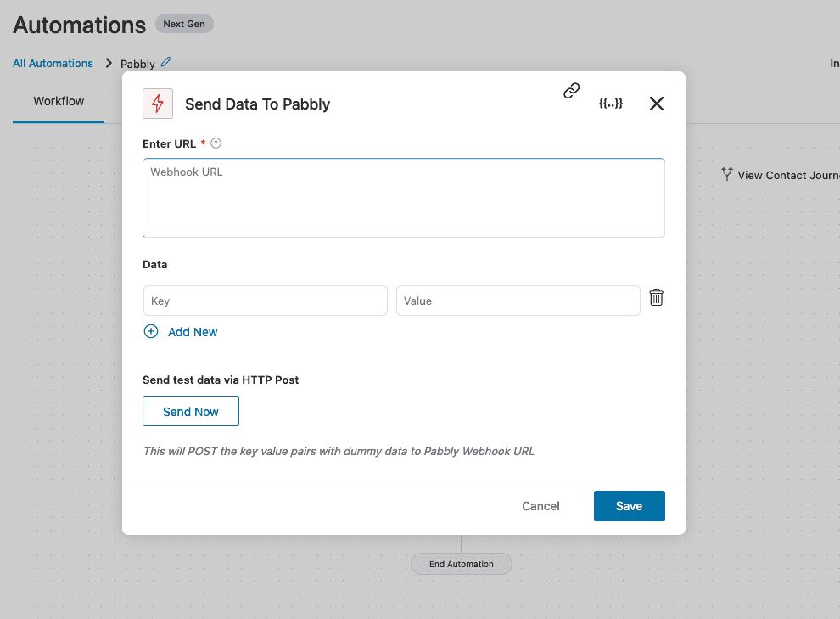The width and height of the screenshot is (840, 619).
Task: Switch to the Workflow tab
Action: point(59,101)
